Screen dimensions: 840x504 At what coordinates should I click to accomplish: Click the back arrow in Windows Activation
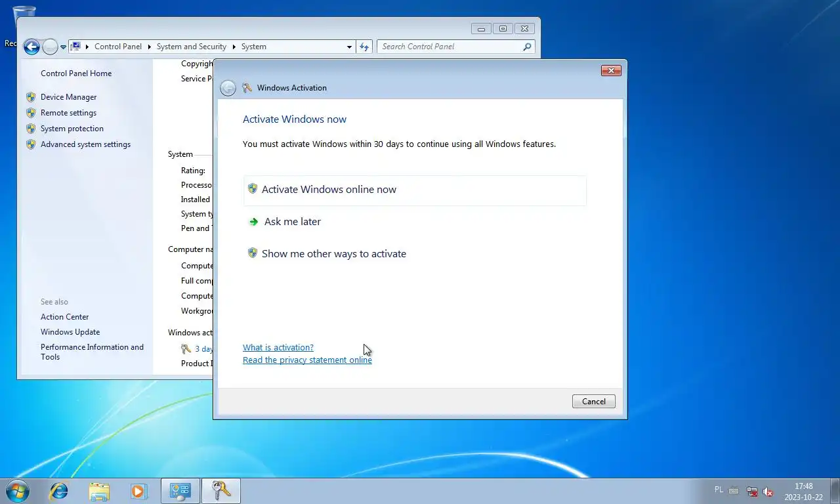(228, 88)
